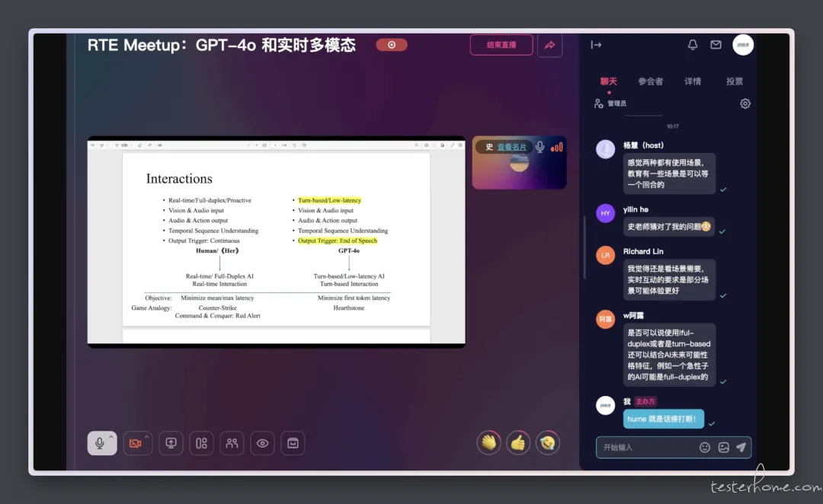Image resolution: width=823 pixels, height=504 pixels.
Task: Open the archive box icon in toolbar
Action: (293, 443)
